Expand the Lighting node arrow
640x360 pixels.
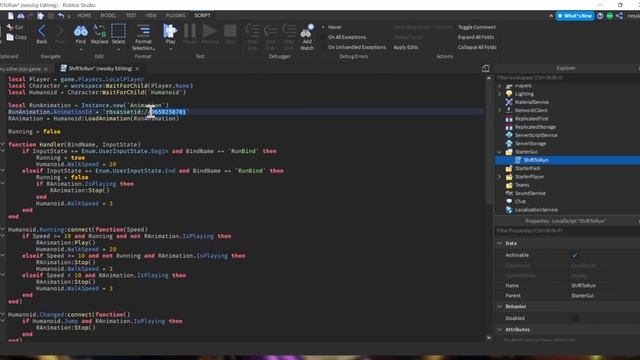coord(500,94)
